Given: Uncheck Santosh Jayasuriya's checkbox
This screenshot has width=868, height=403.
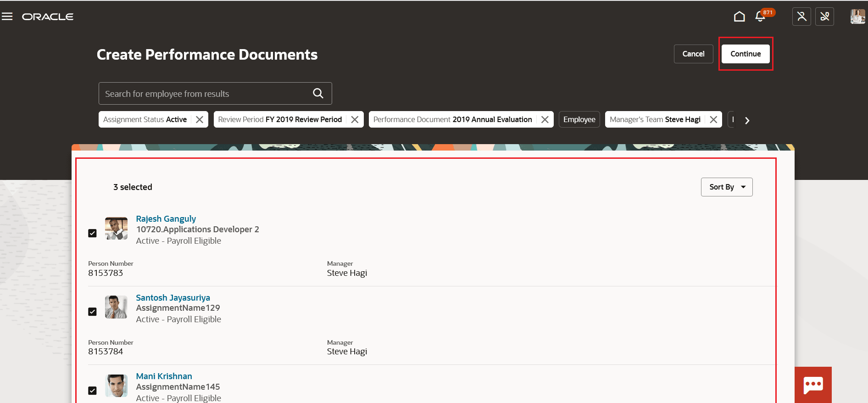Looking at the screenshot, I should coord(92,312).
